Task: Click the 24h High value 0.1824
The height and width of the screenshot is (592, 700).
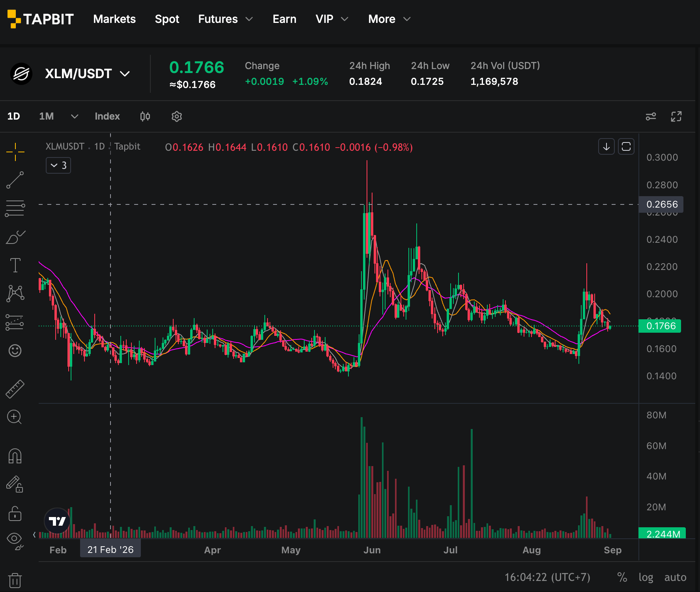Action: coord(366,82)
